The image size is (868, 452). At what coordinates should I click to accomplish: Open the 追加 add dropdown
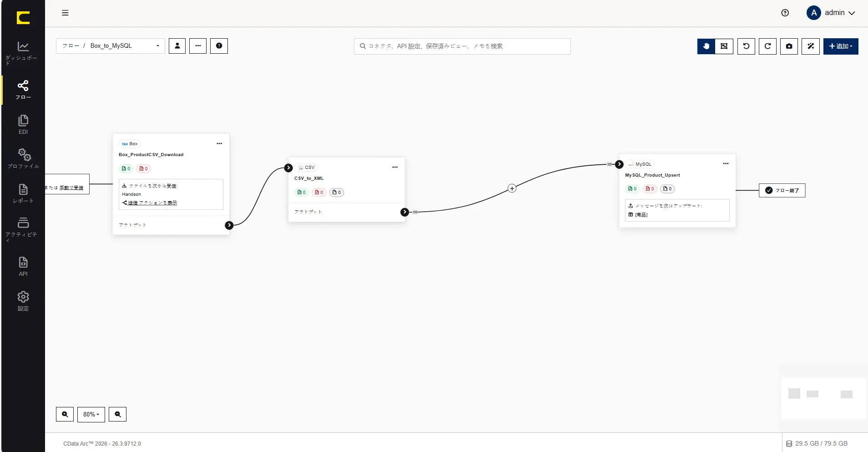click(x=841, y=46)
